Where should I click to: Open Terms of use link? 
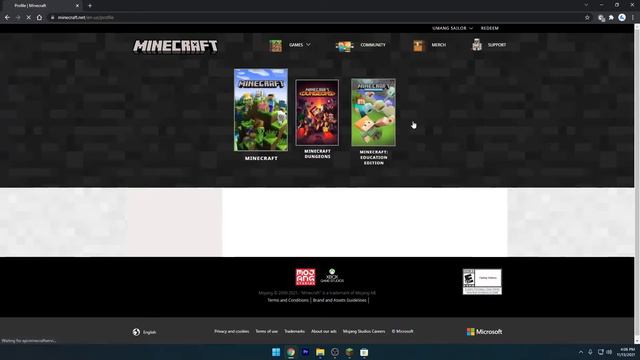click(267, 331)
